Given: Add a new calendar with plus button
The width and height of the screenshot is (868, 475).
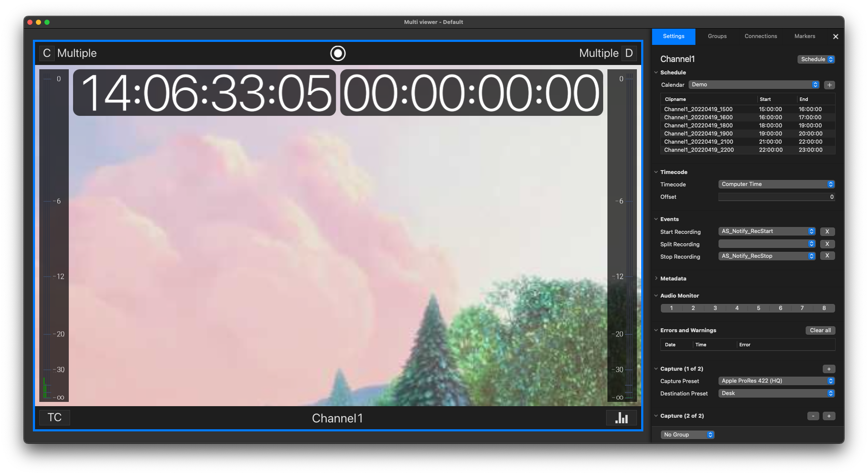Looking at the screenshot, I should coord(830,85).
